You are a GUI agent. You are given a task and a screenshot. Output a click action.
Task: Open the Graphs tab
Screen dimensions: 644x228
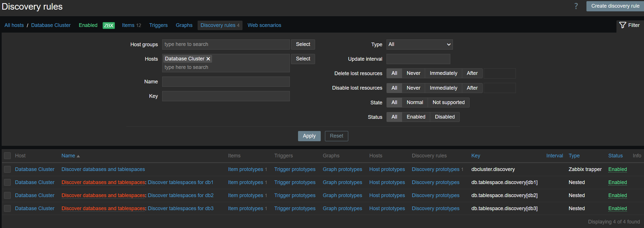point(184,25)
